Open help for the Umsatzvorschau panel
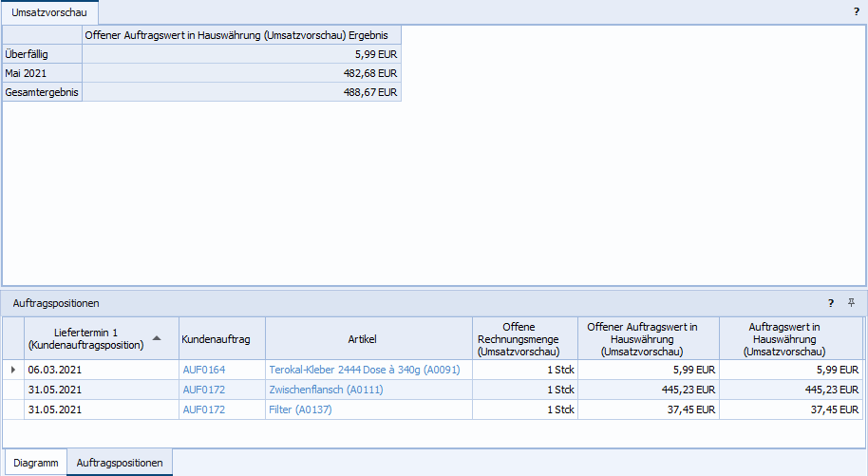868x476 pixels. [x=856, y=12]
